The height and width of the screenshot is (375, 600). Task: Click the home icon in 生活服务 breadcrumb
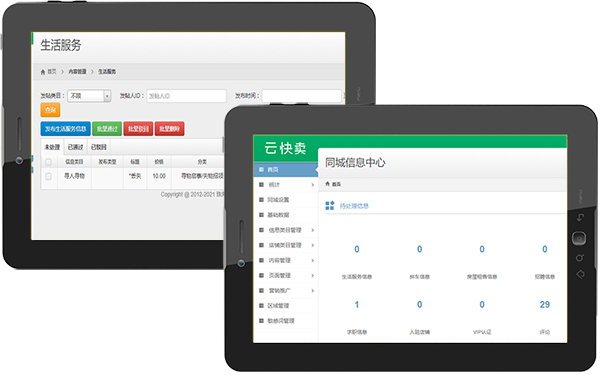pyautogui.click(x=43, y=72)
